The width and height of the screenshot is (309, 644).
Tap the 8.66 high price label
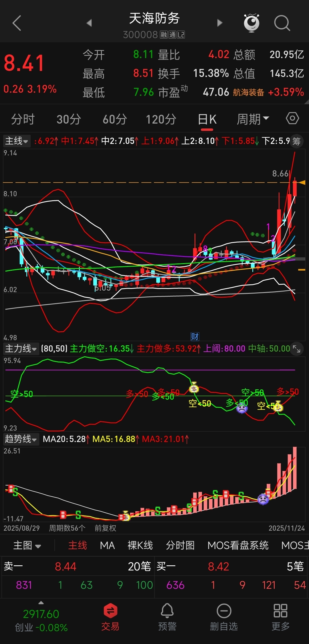click(x=280, y=173)
